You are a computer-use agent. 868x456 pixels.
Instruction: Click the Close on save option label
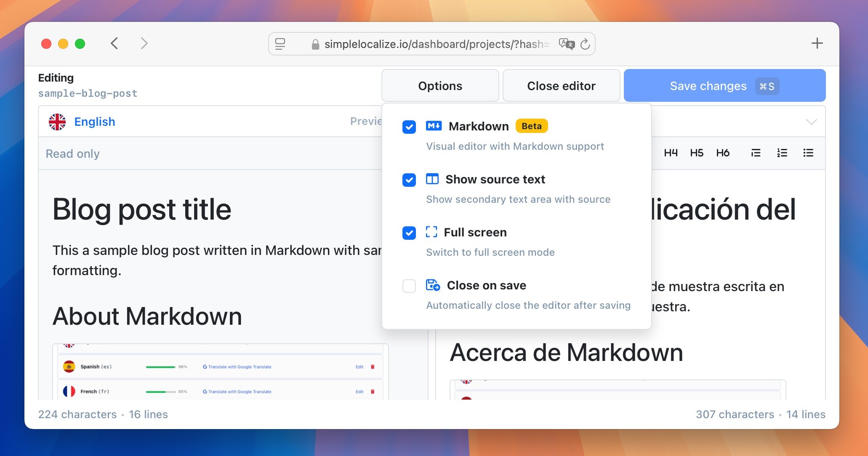tap(486, 285)
